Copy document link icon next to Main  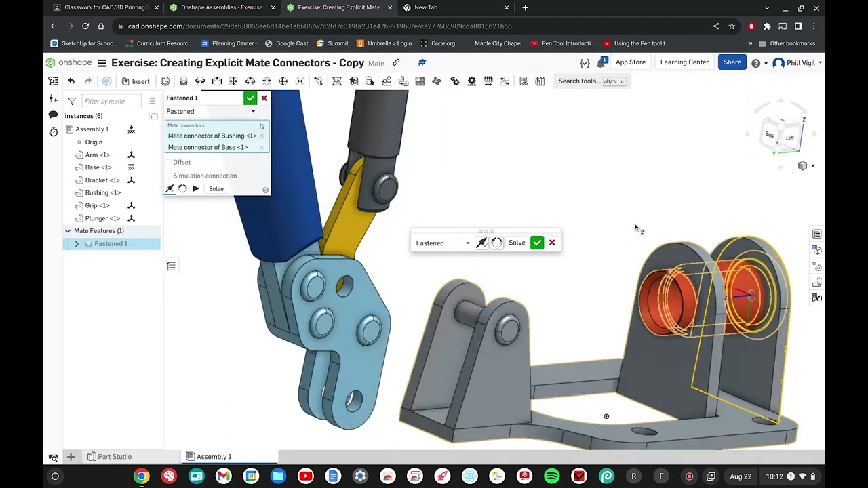pos(396,62)
